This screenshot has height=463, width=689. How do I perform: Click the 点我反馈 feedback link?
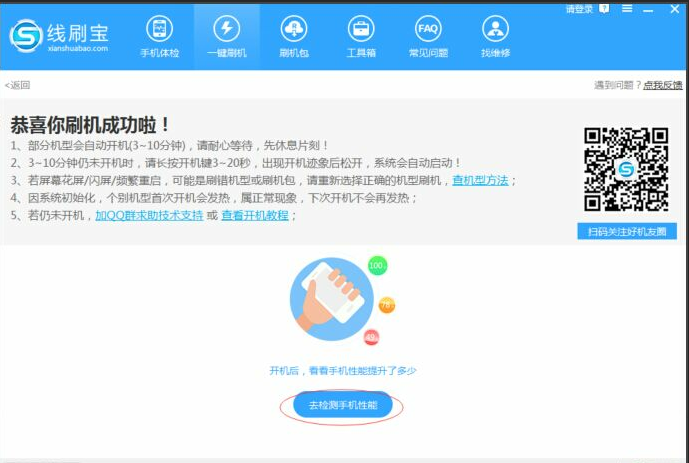[x=663, y=85]
